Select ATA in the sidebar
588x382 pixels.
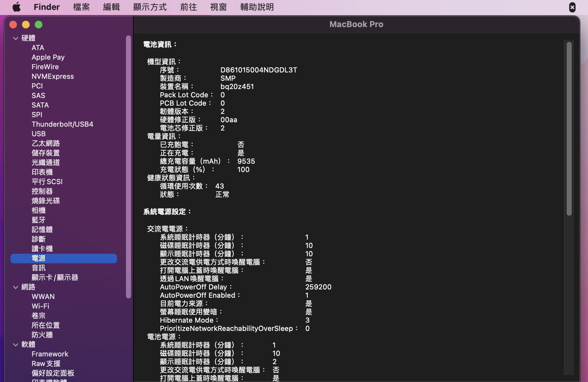coord(38,48)
